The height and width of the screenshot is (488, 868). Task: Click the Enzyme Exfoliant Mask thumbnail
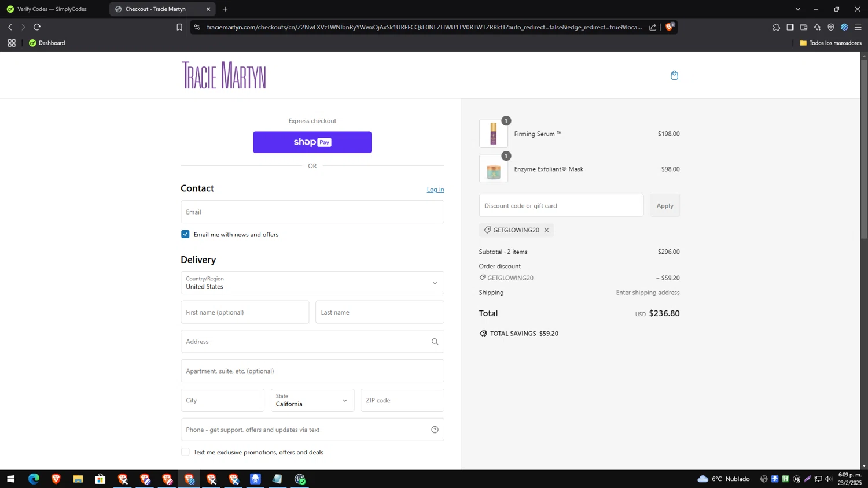point(494,169)
